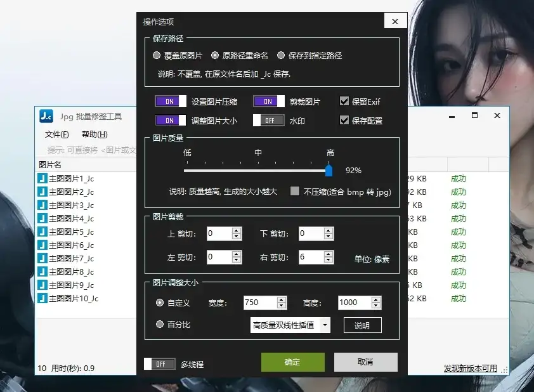Enable the 不压缩 checkbox
This screenshot has height=392, width=534.
(x=294, y=192)
